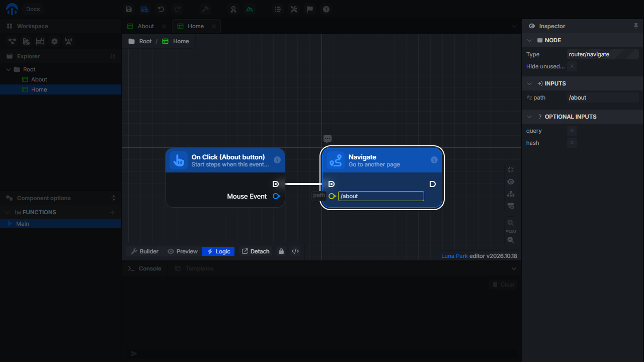Viewport: 644px width, 362px height.
Task: Add a new function with the plus button
Action: tap(113, 212)
